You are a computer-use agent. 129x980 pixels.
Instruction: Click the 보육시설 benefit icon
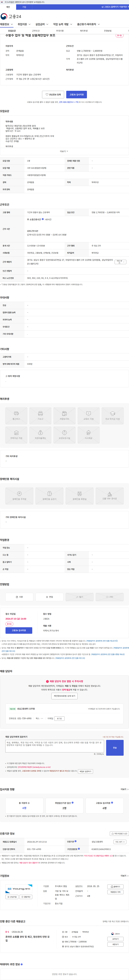pos(64,435)
